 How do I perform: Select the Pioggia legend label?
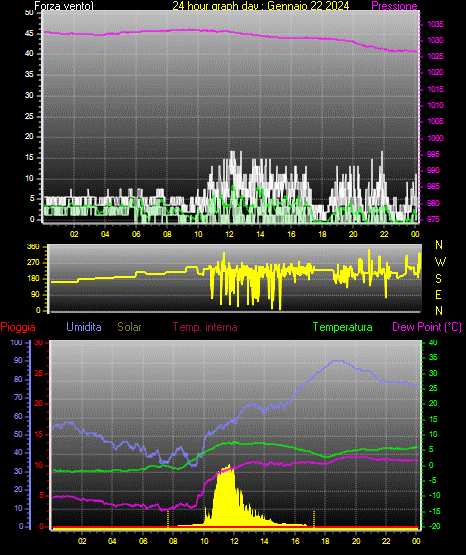[18, 327]
